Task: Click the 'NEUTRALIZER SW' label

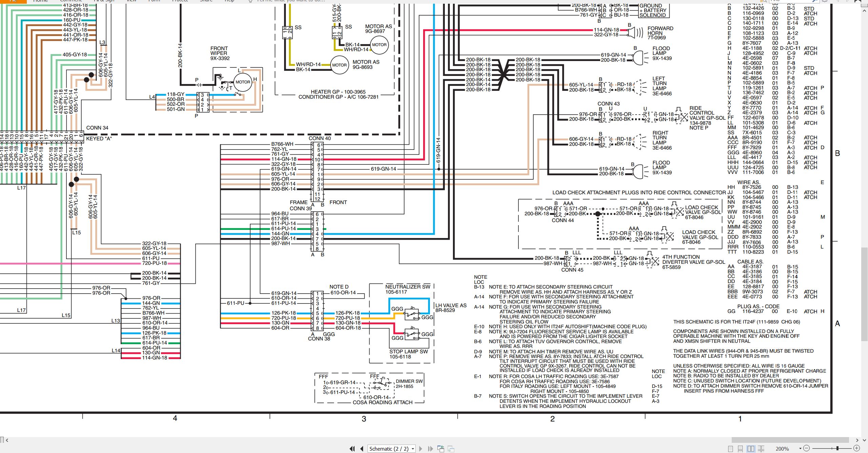Action: [408, 287]
